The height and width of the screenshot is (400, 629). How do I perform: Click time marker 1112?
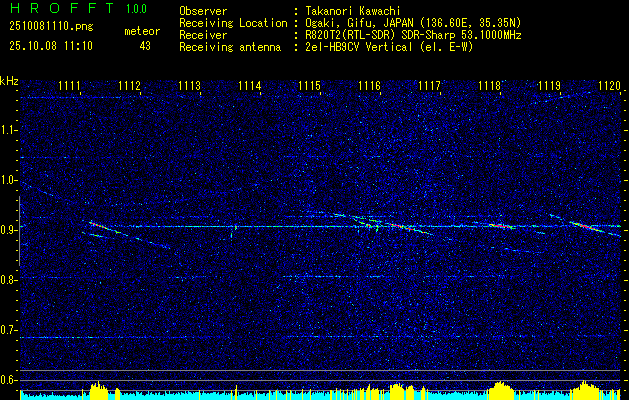click(129, 86)
